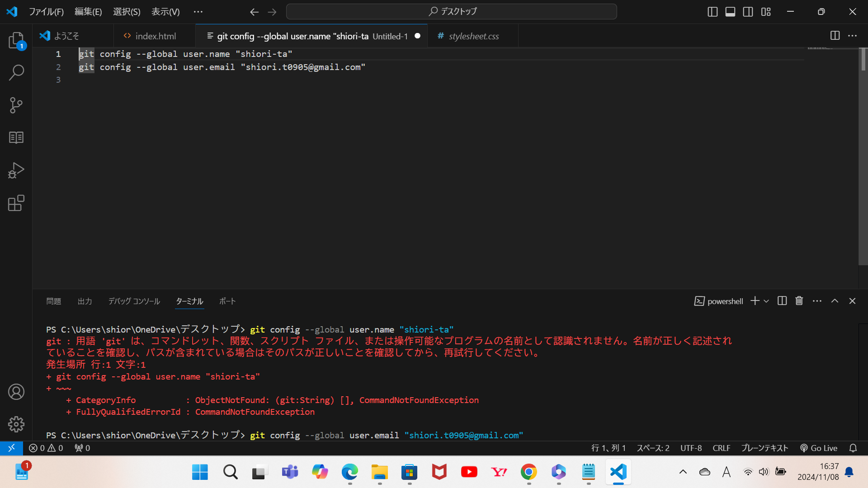Open the Run and Debug view
Viewport: 868px width, 488px height.
pos(16,170)
